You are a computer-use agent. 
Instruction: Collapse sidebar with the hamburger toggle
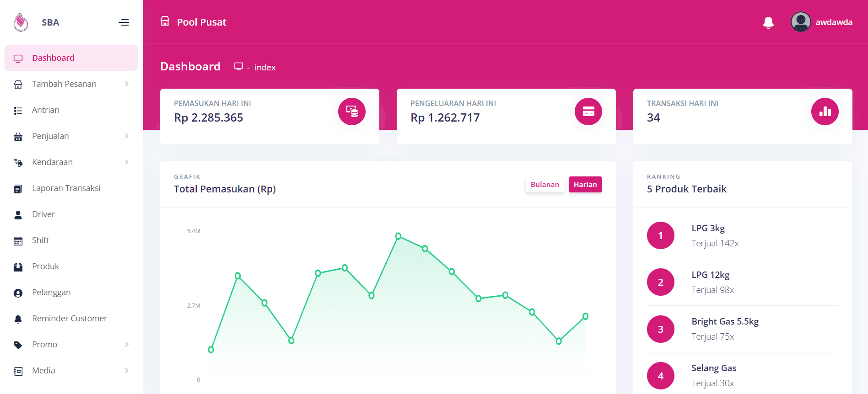(124, 22)
